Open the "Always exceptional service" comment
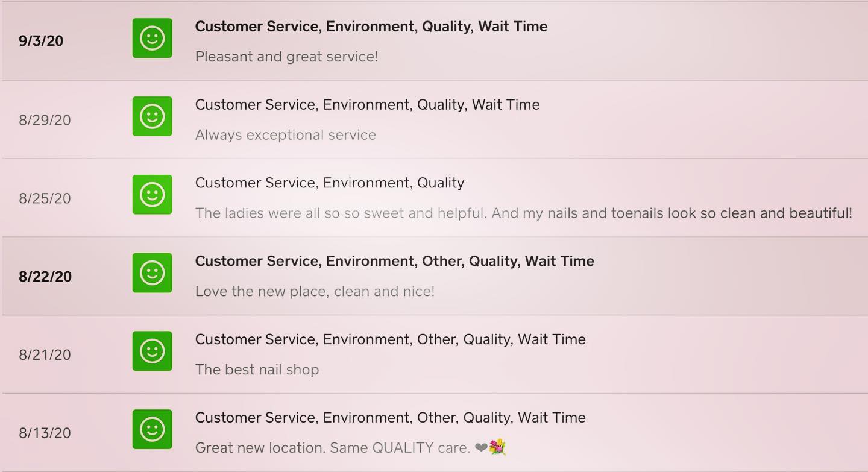 point(285,135)
